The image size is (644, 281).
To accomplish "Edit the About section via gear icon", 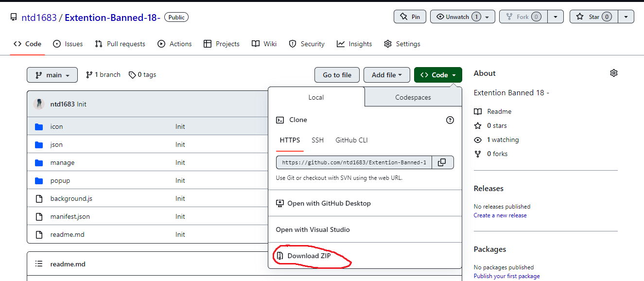I will (x=614, y=73).
